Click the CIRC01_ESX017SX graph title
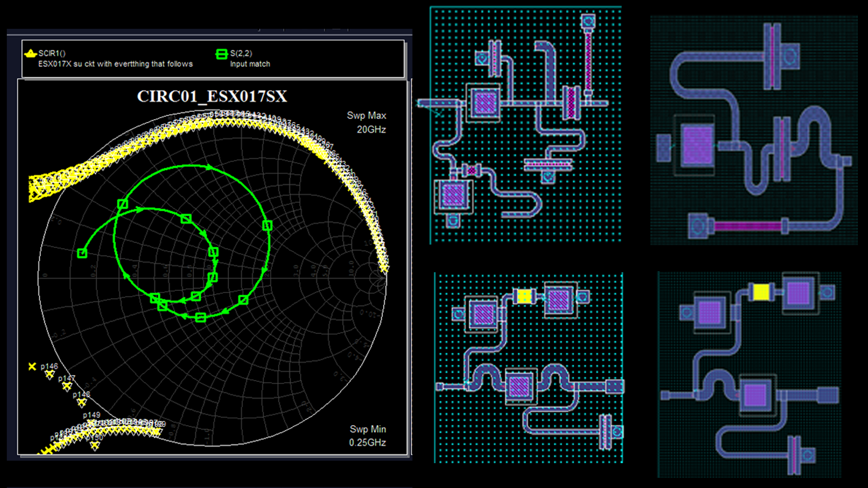This screenshot has height=488, width=868. pyautogui.click(x=212, y=97)
